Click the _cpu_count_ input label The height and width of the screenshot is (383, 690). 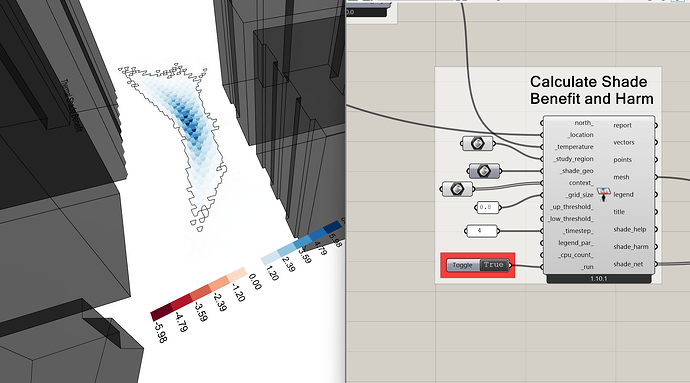[x=576, y=255]
